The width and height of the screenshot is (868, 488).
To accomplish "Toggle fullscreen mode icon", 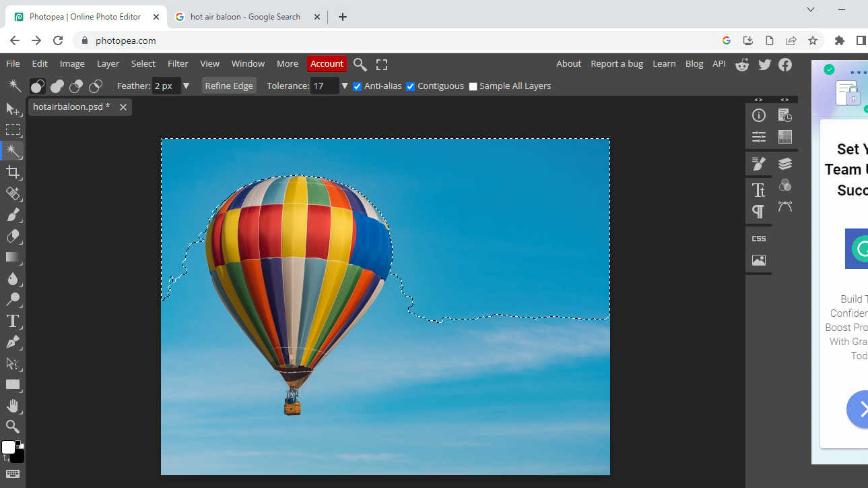I will [x=382, y=65].
